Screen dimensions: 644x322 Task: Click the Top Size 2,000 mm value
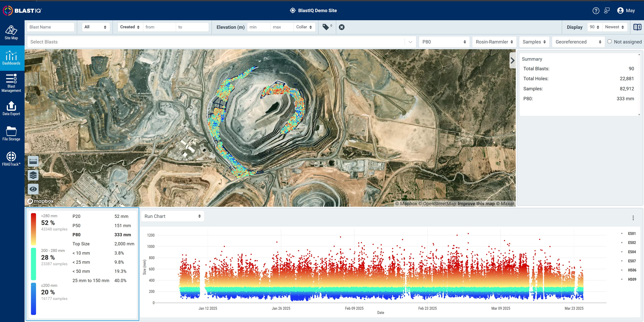point(124,244)
